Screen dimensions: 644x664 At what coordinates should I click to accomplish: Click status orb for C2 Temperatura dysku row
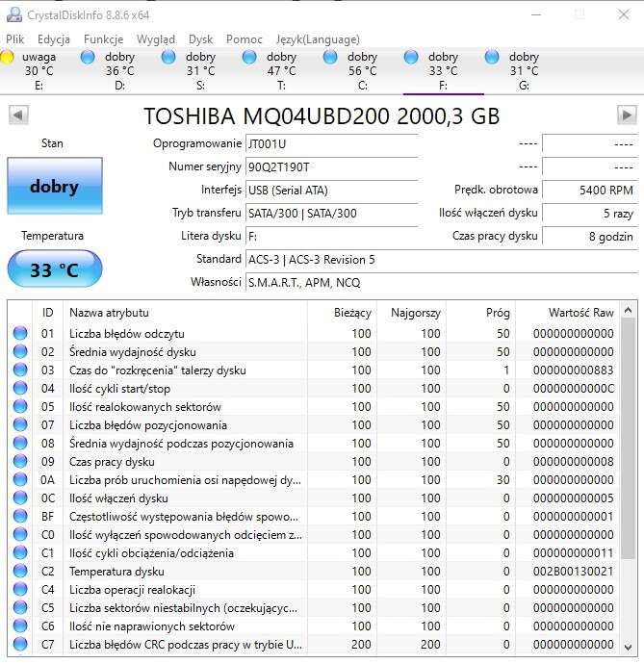click(x=20, y=572)
